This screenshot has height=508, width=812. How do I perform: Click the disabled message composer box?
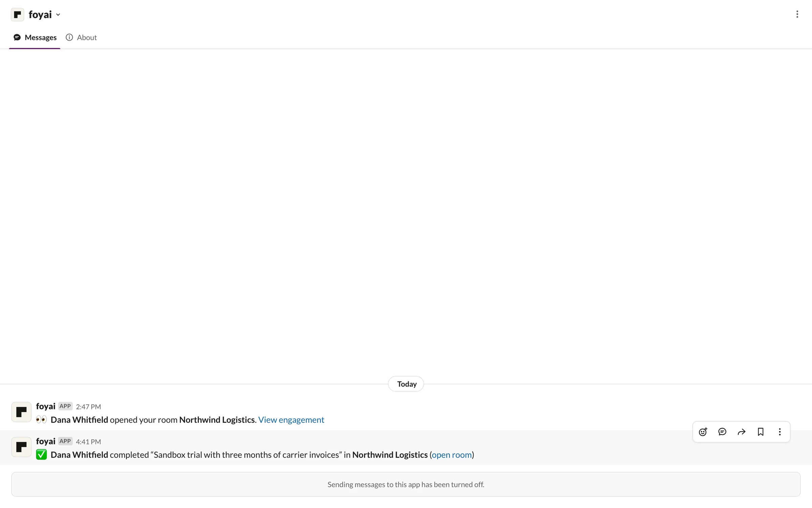406,484
